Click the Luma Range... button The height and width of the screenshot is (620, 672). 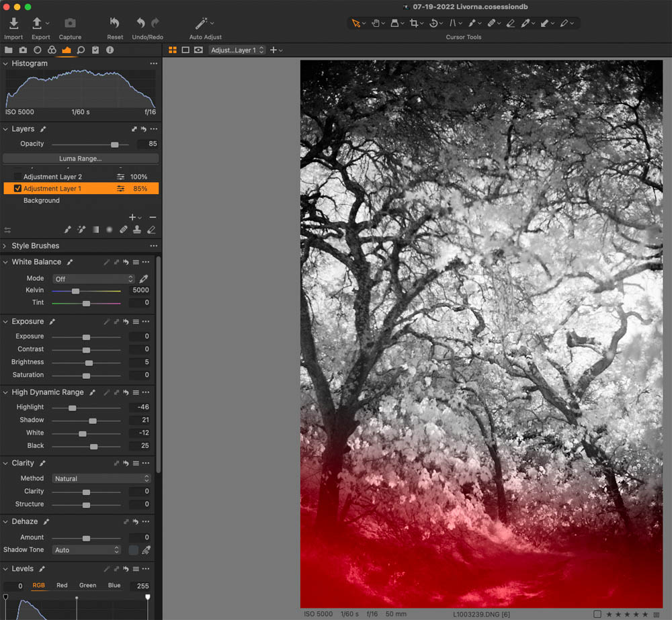81,159
